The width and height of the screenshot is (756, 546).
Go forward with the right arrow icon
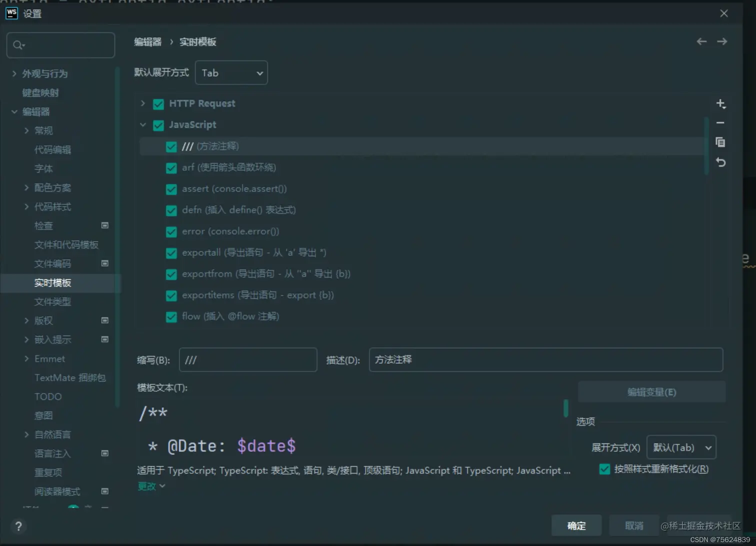[722, 41]
